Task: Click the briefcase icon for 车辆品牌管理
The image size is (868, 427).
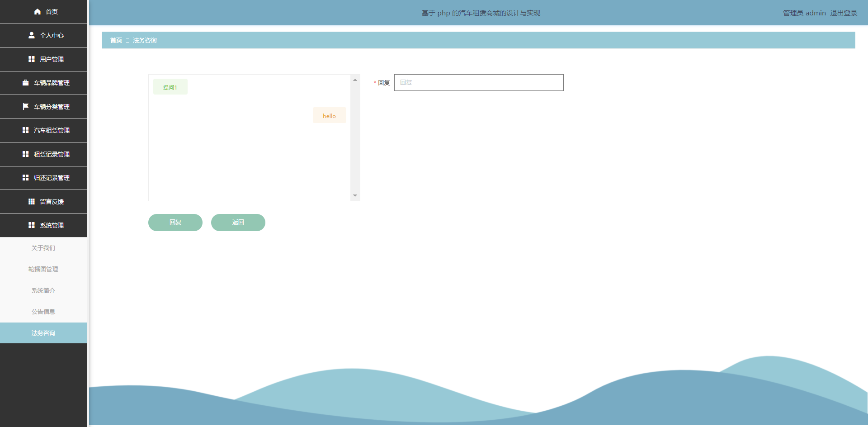Action: (26, 83)
